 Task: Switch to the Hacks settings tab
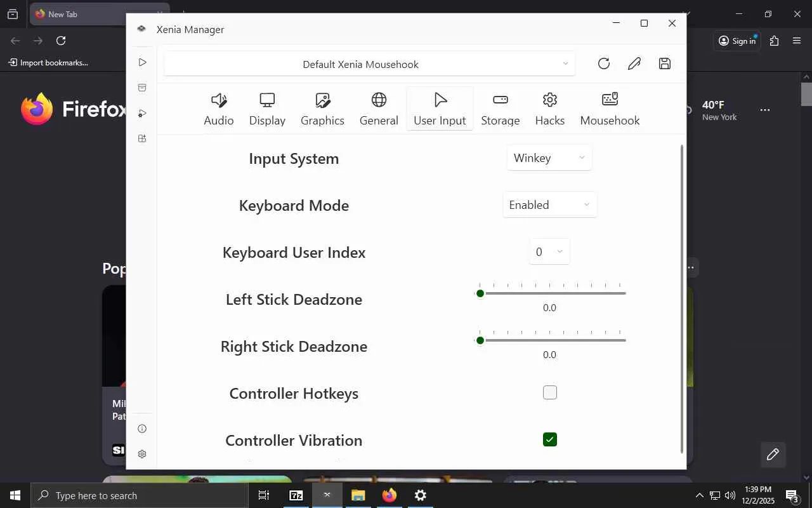(550, 109)
